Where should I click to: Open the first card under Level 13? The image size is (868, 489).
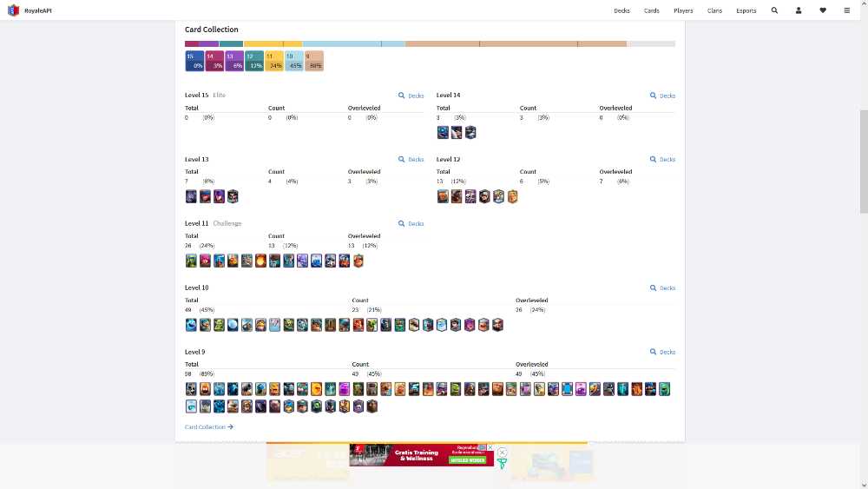click(191, 196)
